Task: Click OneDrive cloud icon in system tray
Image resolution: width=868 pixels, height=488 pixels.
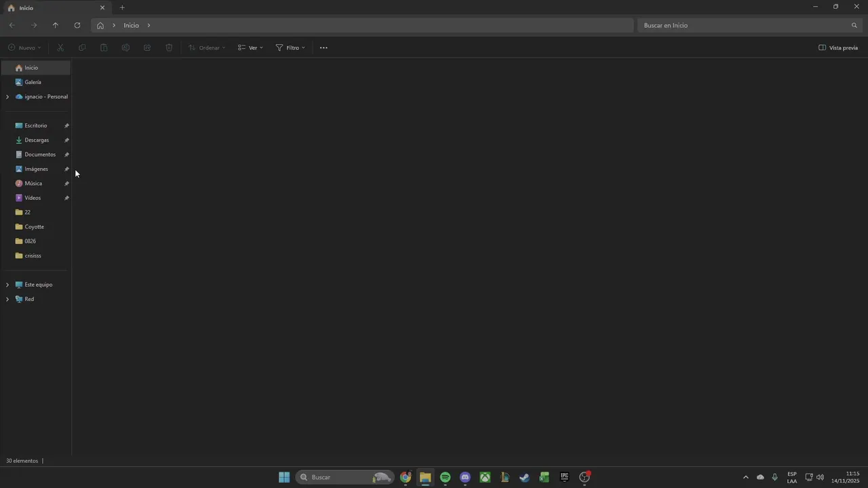Action: [x=760, y=477]
